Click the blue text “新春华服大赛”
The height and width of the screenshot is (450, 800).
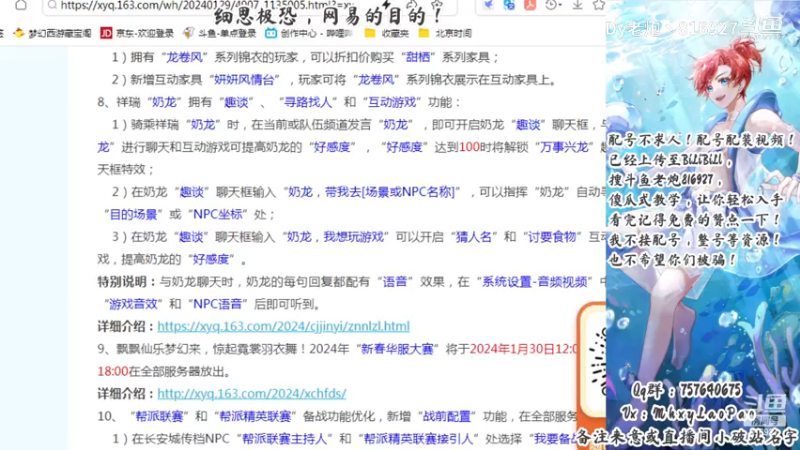coord(397,349)
